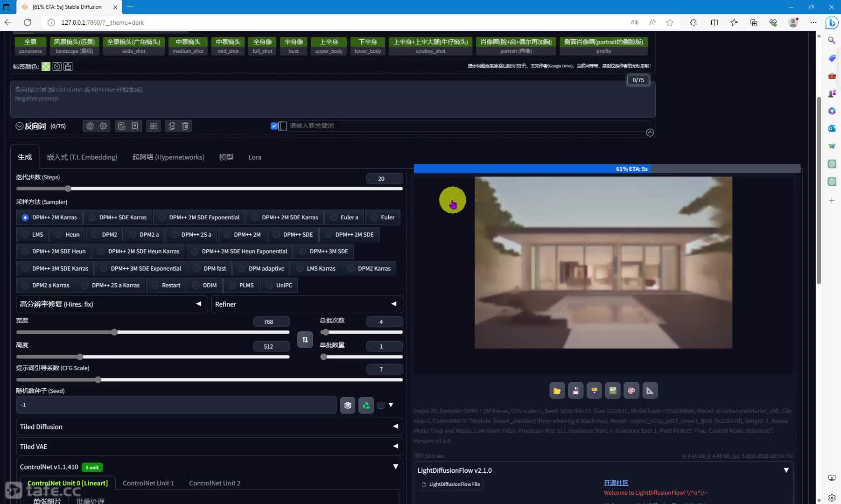This screenshot has height=504, width=841.
Task: Switch to ControlNet Unit 1 tab
Action: (x=148, y=483)
